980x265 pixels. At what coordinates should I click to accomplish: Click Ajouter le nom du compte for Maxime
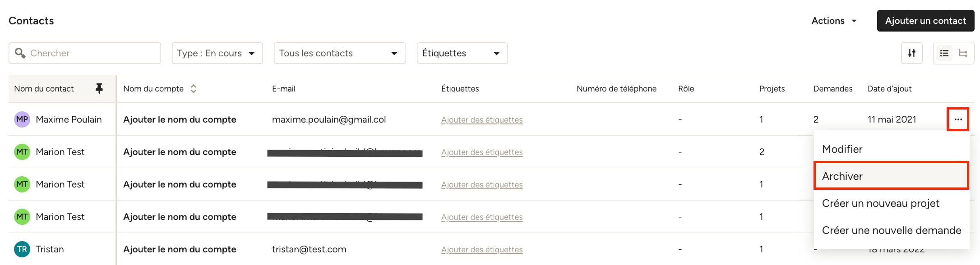pos(180,119)
